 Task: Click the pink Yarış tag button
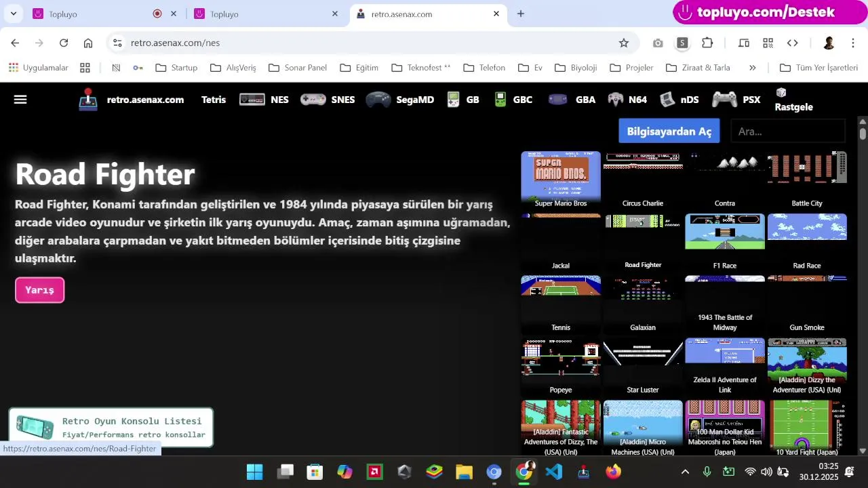[x=39, y=290]
